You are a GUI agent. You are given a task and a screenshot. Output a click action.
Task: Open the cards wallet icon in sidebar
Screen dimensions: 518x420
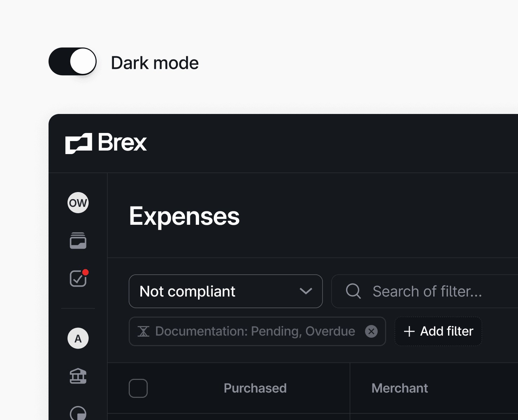point(78,241)
